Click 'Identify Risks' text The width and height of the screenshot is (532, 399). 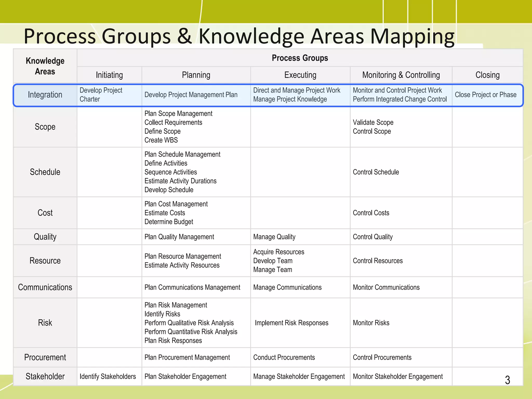[x=162, y=314]
